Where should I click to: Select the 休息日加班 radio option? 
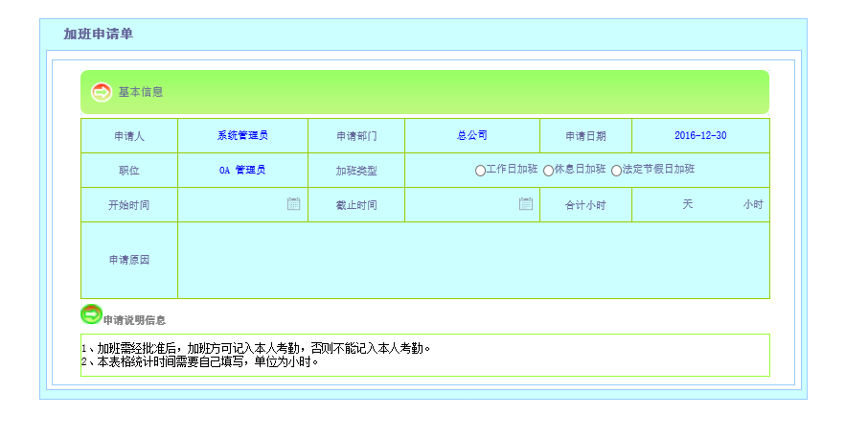point(548,171)
